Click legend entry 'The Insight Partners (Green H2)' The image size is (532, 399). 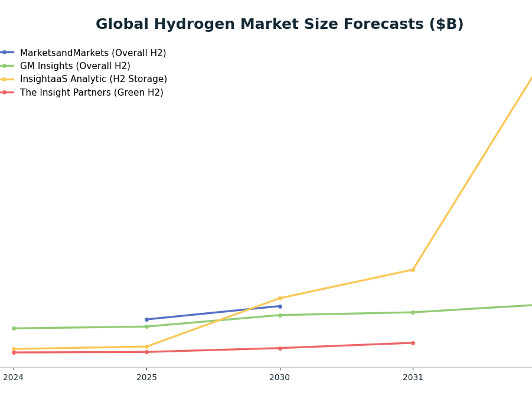[92, 92]
